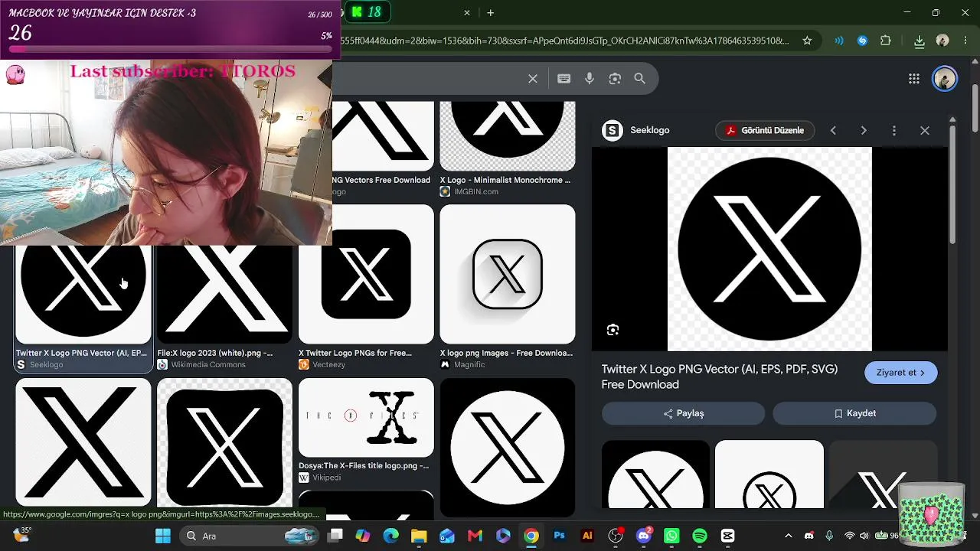Start a voice search with the microphone

click(590, 78)
